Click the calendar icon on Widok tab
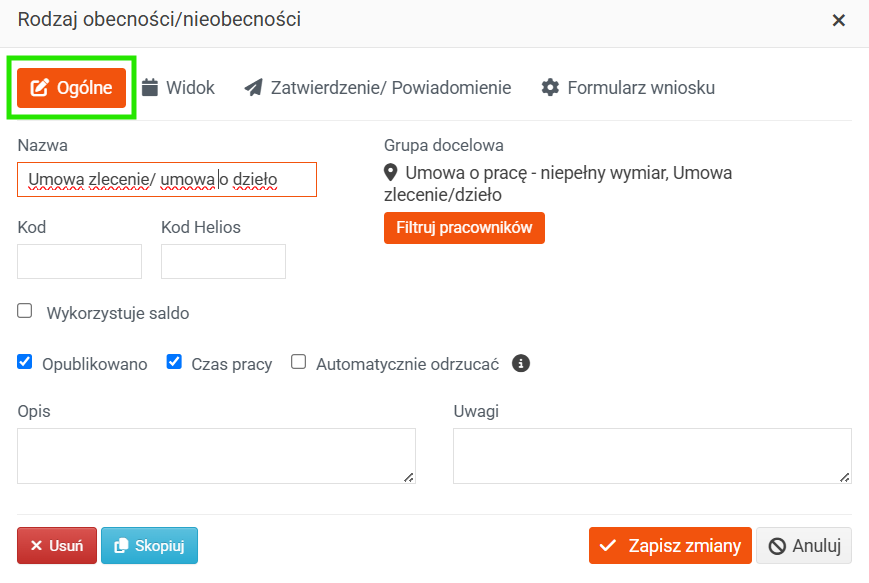The height and width of the screenshot is (583, 869). pos(150,87)
